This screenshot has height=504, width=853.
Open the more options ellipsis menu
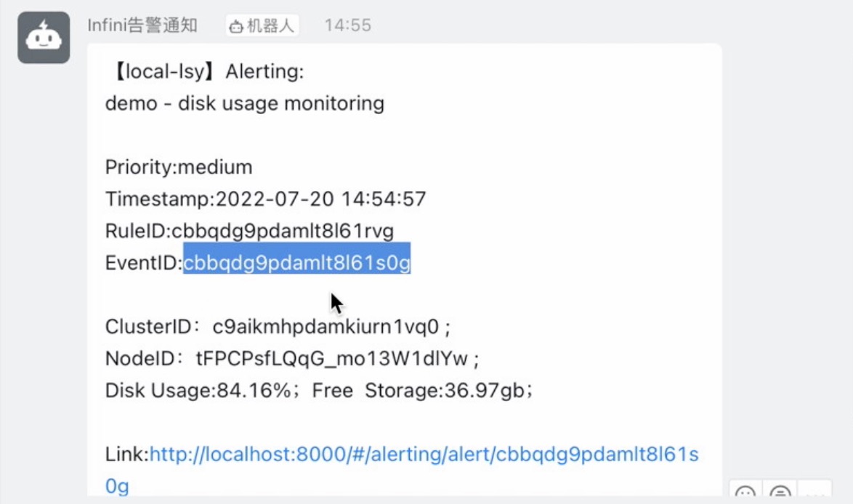(x=814, y=494)
